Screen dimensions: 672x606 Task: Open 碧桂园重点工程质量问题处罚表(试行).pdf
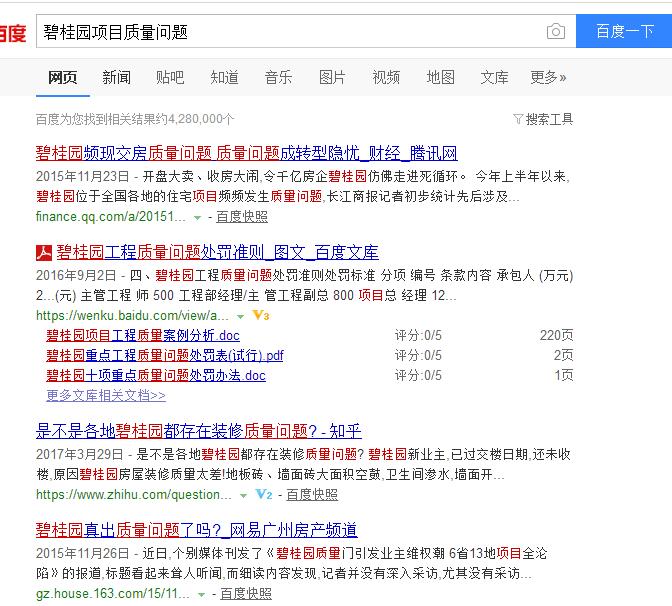(x=165, y=355)
